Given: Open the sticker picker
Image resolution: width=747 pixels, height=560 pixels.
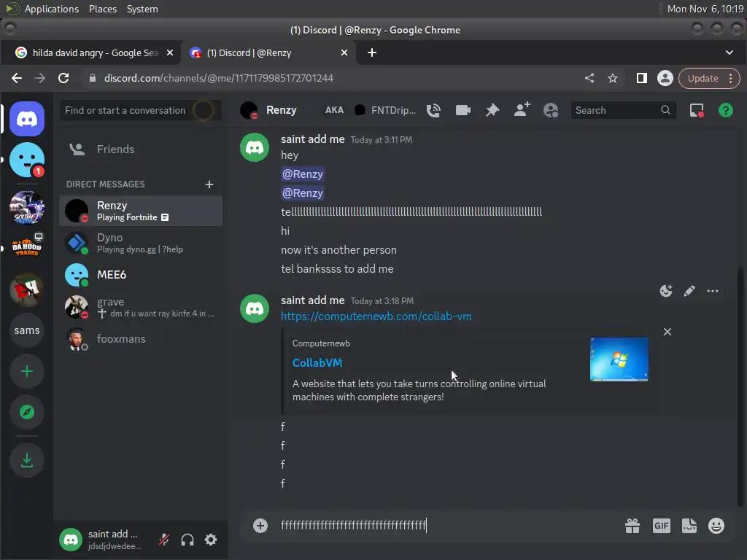Looking at the screenshot, I should point(689,526).
